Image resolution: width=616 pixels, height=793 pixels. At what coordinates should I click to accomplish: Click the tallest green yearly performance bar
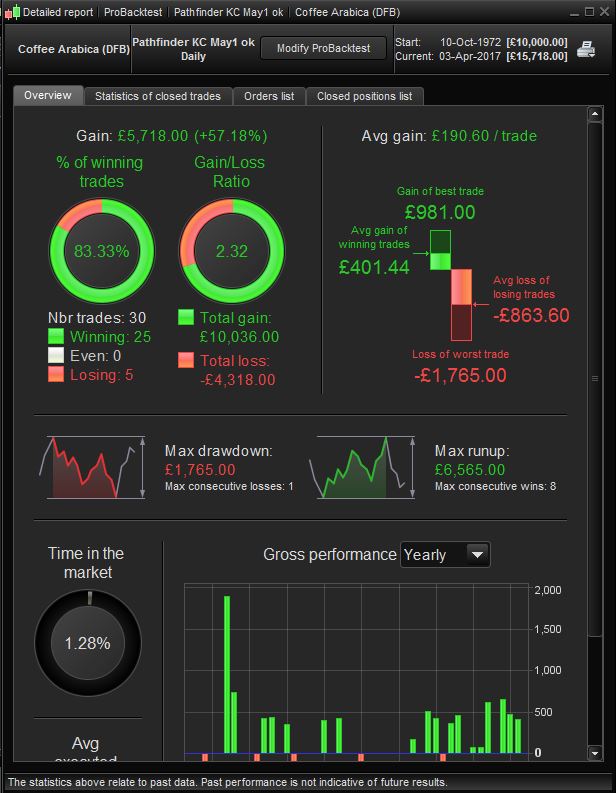(227, 675)
